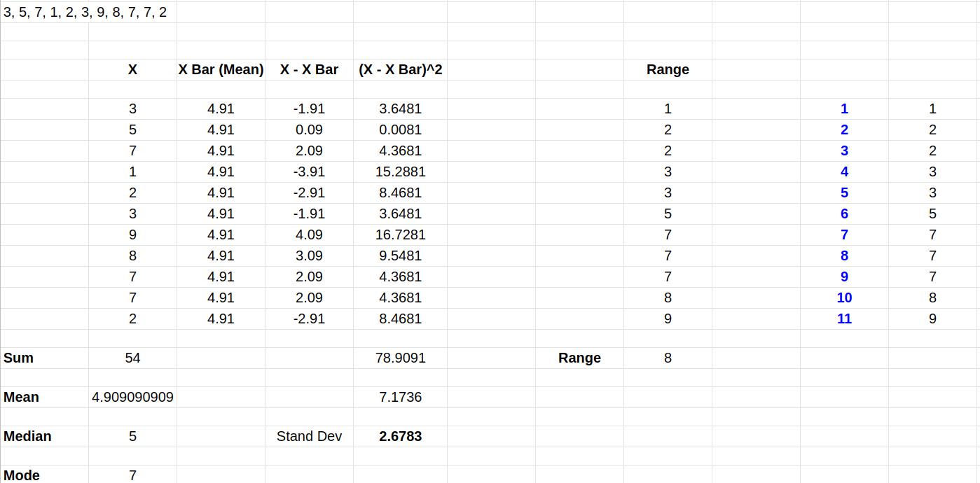Image resolution: width=980 pixels, height=483 pixels.
Task: Click the blue index number 6
Action: coord(844,213)
